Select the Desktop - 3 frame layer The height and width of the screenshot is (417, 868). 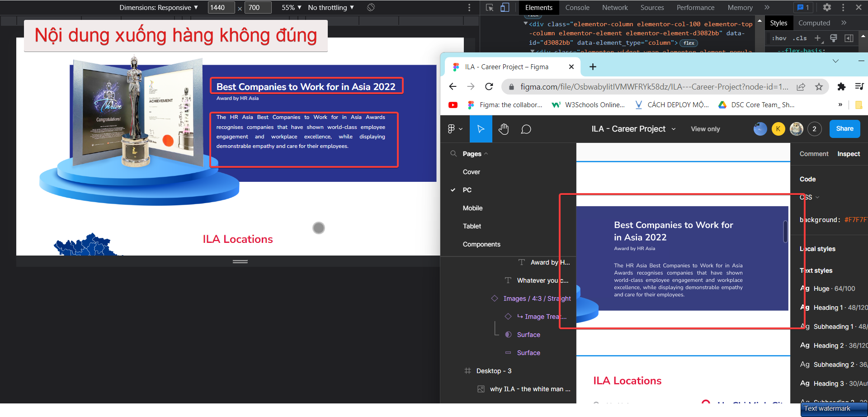494,371
